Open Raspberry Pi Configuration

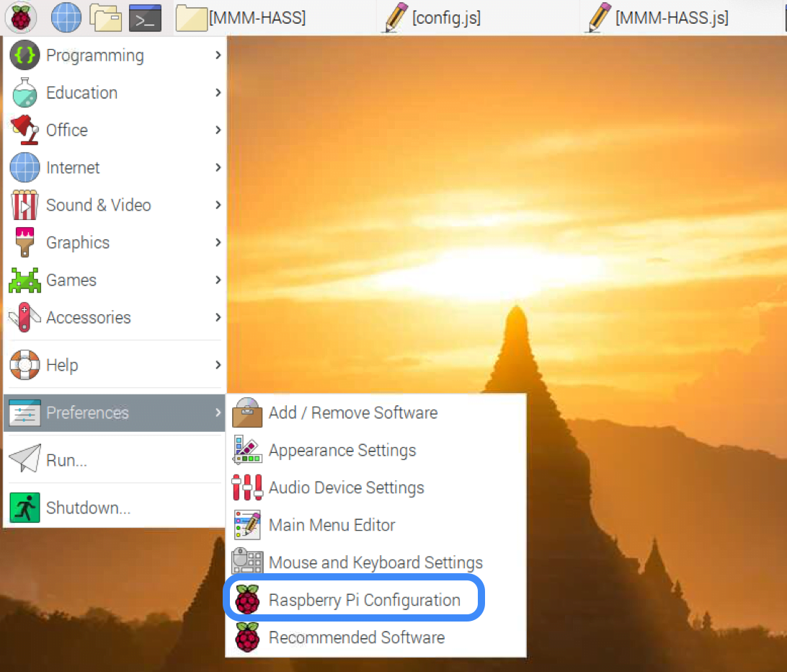(x=363, y=600)
